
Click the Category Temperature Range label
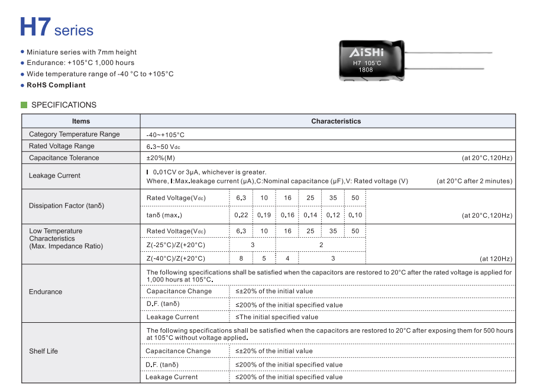pos(74,134)
